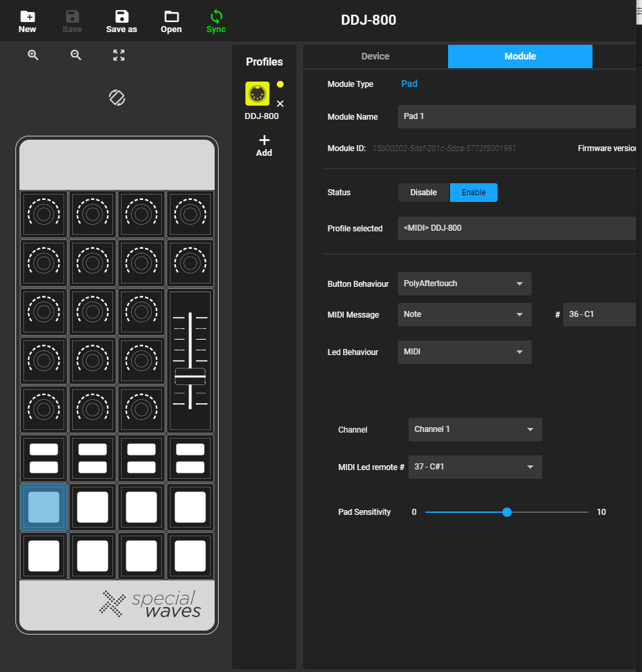Click the fit-to-screen expand icon
The image size is (642, 672).
pyautogui.click(x=118, y=55)
